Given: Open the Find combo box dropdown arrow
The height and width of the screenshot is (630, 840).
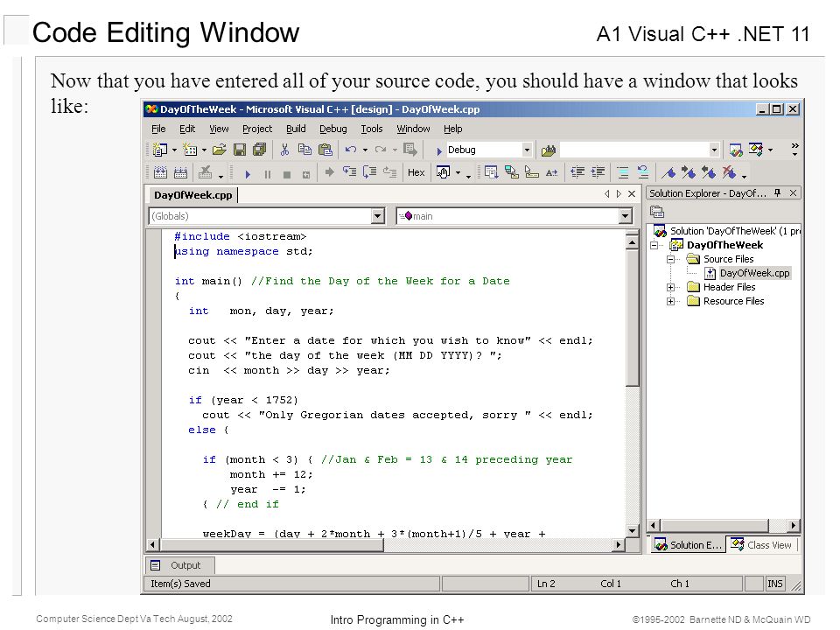Looking at the screenshot, I should pos(714,150).
